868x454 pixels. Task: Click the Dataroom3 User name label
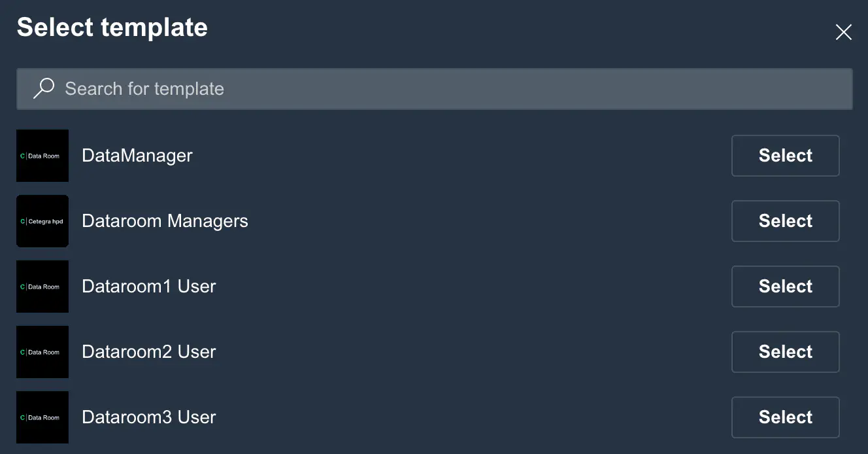(149, 417)
